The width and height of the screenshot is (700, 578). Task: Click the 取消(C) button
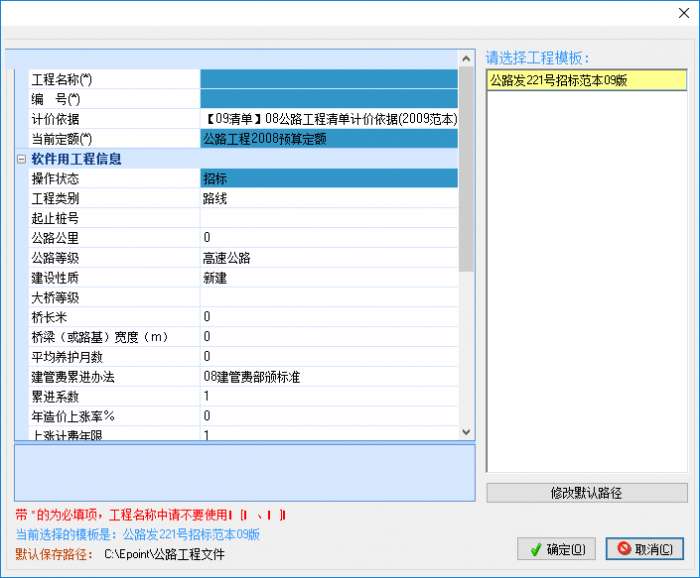click(x=645, y=549)
